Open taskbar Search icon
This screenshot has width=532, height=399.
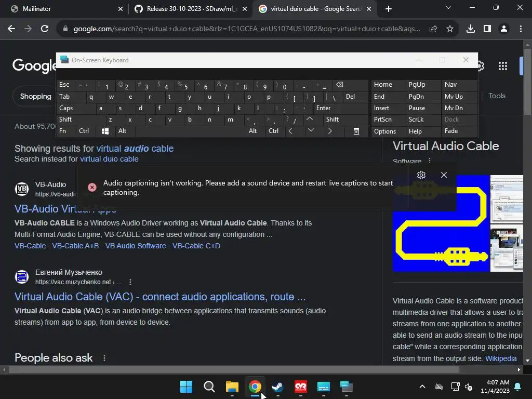point(209,387)
